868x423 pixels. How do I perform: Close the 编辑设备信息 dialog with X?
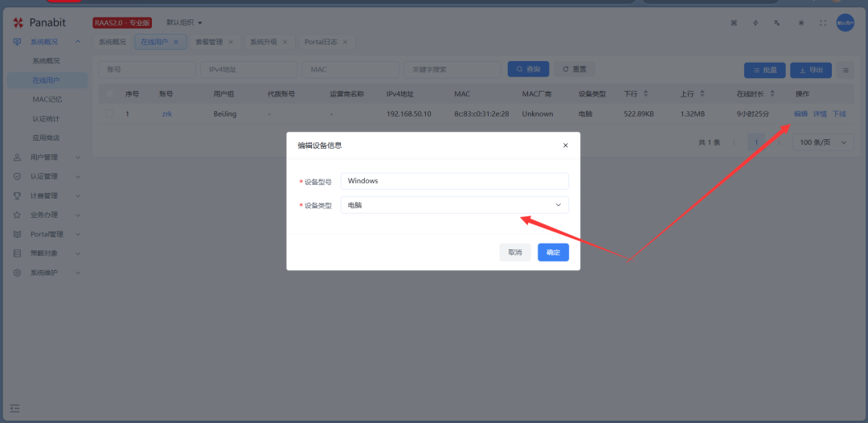coord(565,145)
